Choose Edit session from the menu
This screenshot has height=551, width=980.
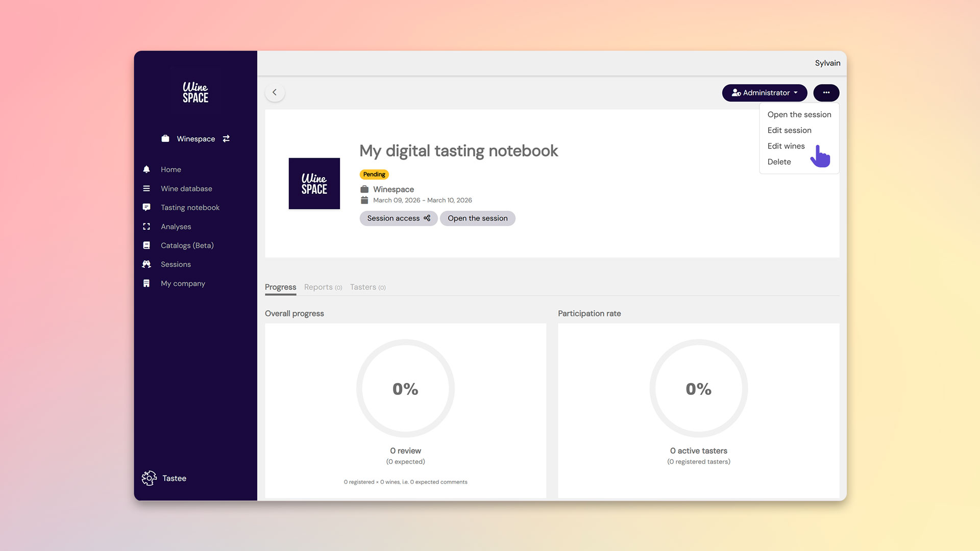(789, 130)
